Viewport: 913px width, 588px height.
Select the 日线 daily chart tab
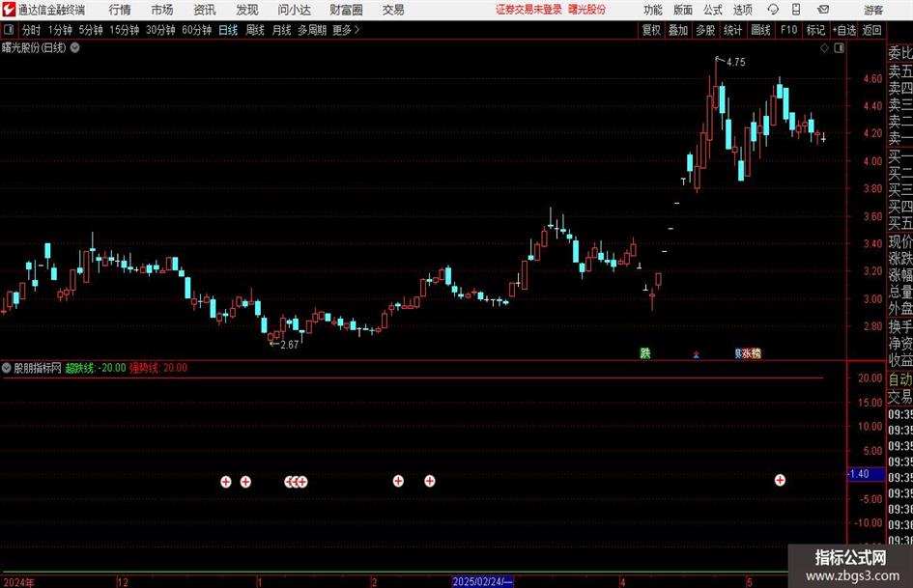point(228,30)
